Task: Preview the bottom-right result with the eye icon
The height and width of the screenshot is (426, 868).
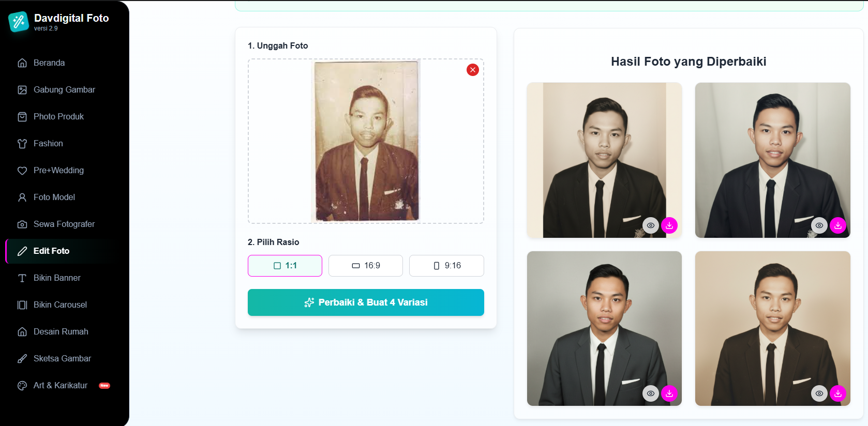Action: pyautogui.click(x=819, y=393)
